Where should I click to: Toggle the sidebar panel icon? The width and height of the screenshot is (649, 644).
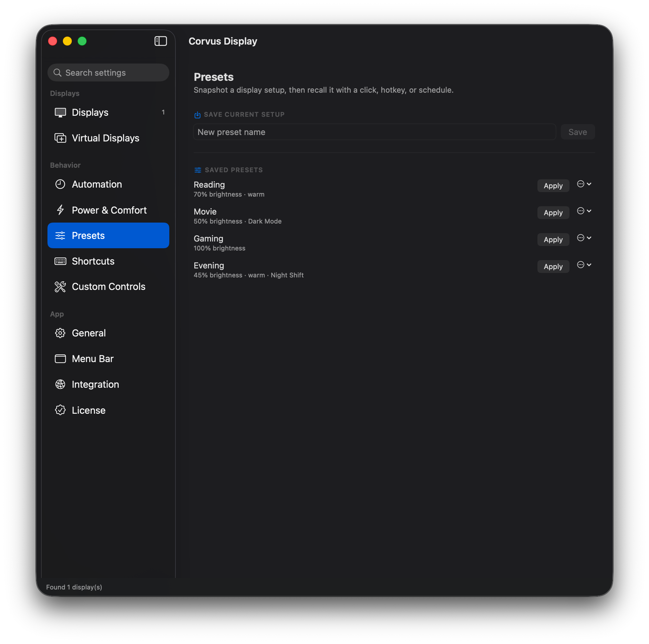[161, 41]
